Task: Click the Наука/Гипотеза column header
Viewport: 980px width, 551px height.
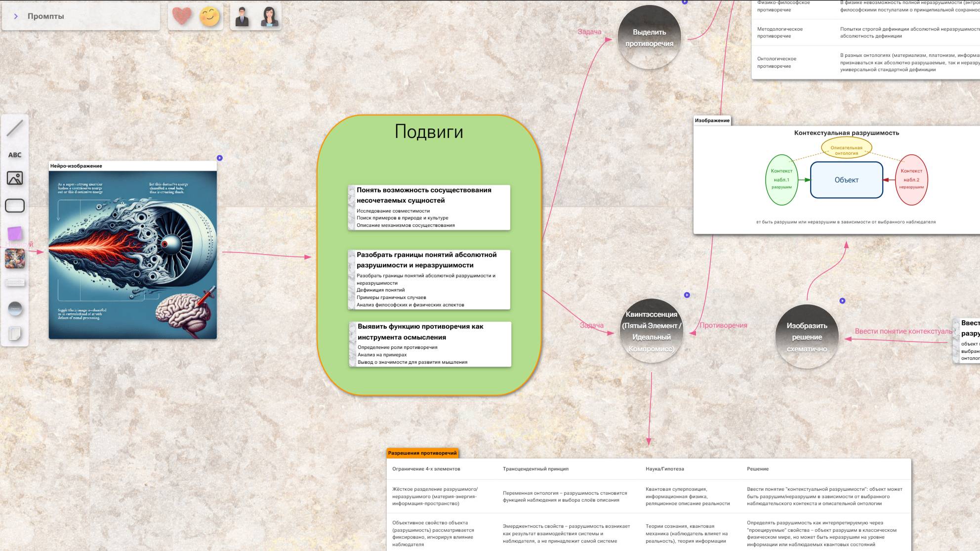Action: click(664, 469)
